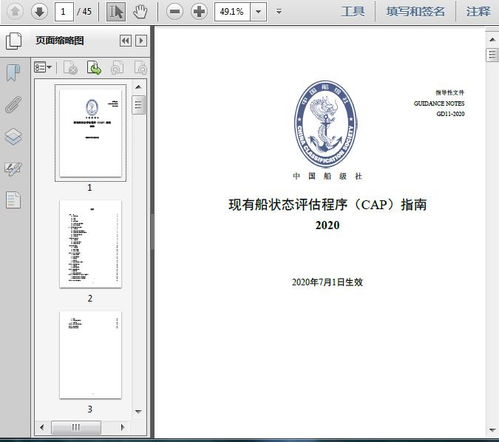This screenshot has width=499, height=442.
Task: Click thumbnail panel scroll left arrow
Action: (42, 427)
